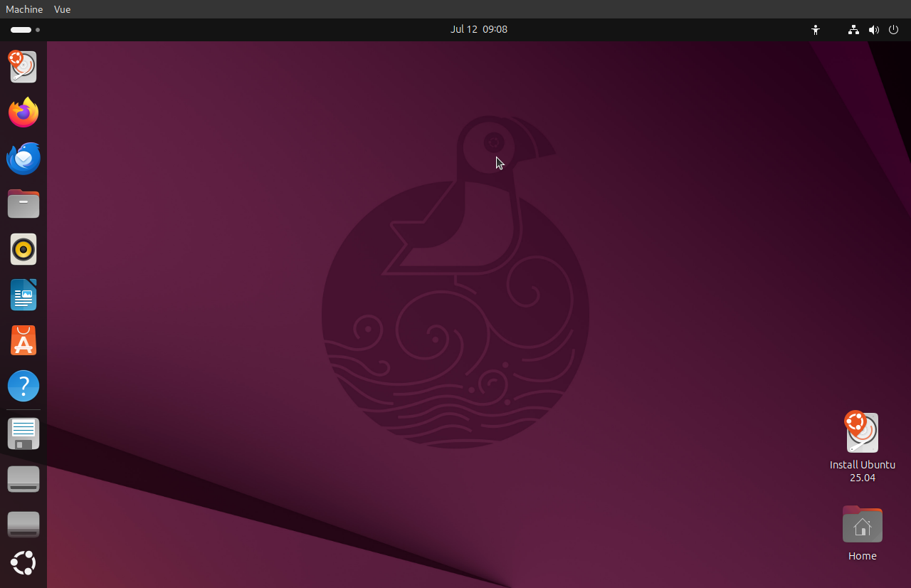Launch the App Center
911x588 pixels.
[23, 340]
